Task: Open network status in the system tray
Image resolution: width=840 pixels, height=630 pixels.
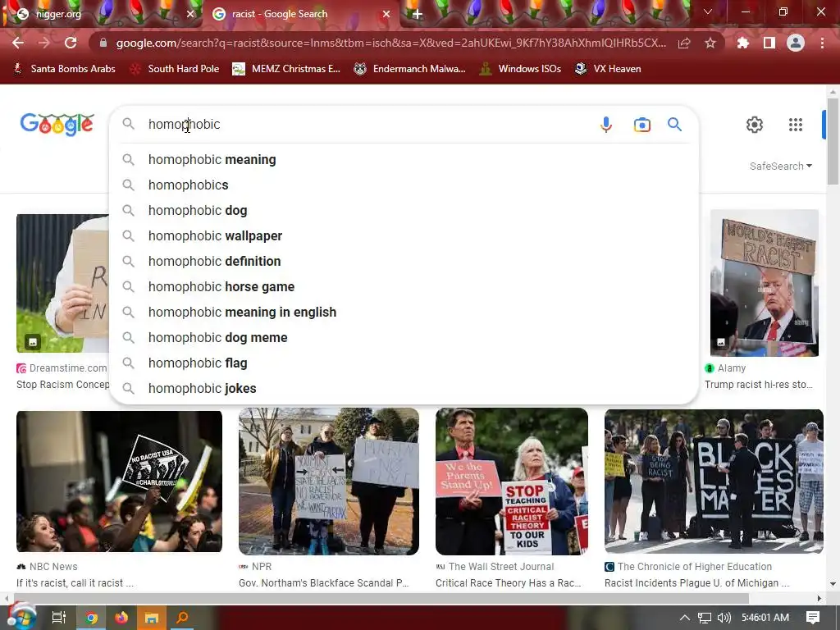Action: [x=705, y=618]
